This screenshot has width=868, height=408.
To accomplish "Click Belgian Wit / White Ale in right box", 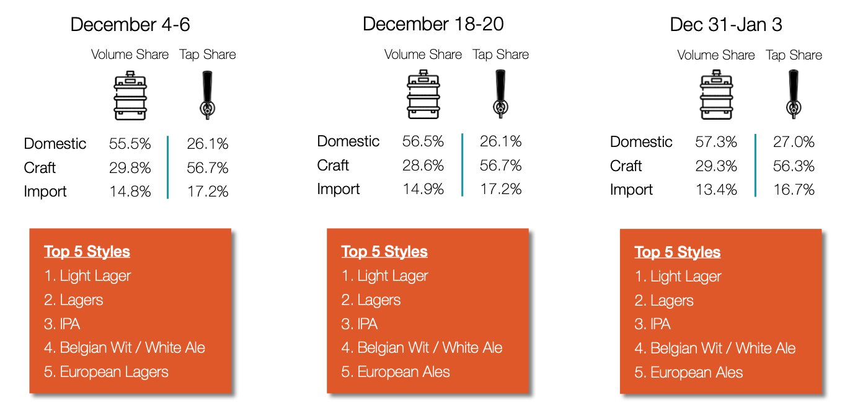I will pyautogui.click(x=723, y=348).
